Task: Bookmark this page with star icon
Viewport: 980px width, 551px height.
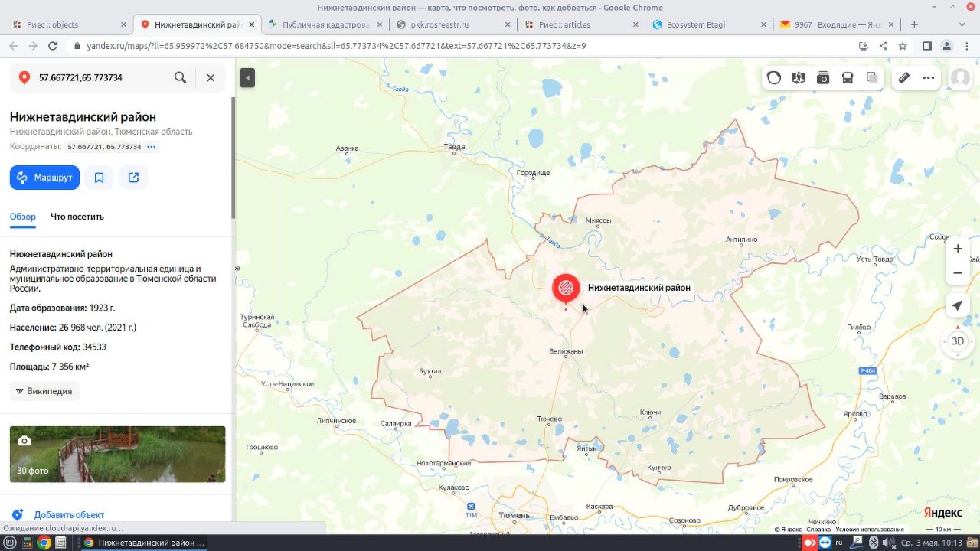Action: click(x=903, y=46)
